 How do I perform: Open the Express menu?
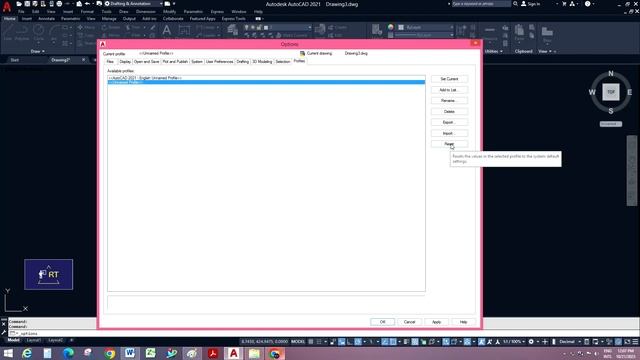(x=217, y=12)
